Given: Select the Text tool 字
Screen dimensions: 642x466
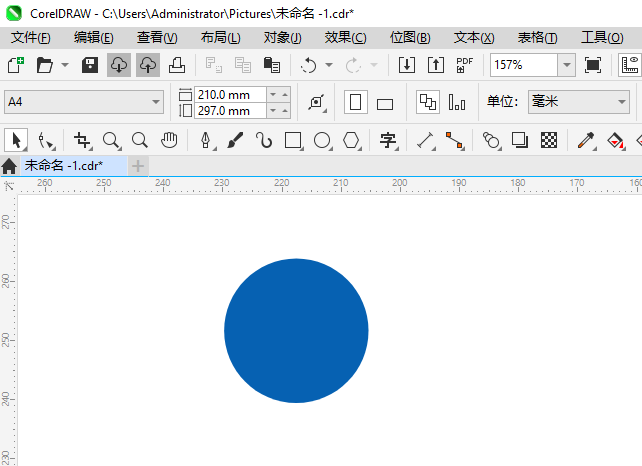Looking at the screenshot, I should coord(388,140).
